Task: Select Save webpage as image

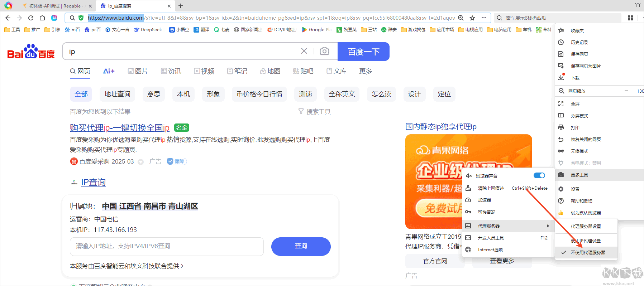Action: click(x=600, y=66)
